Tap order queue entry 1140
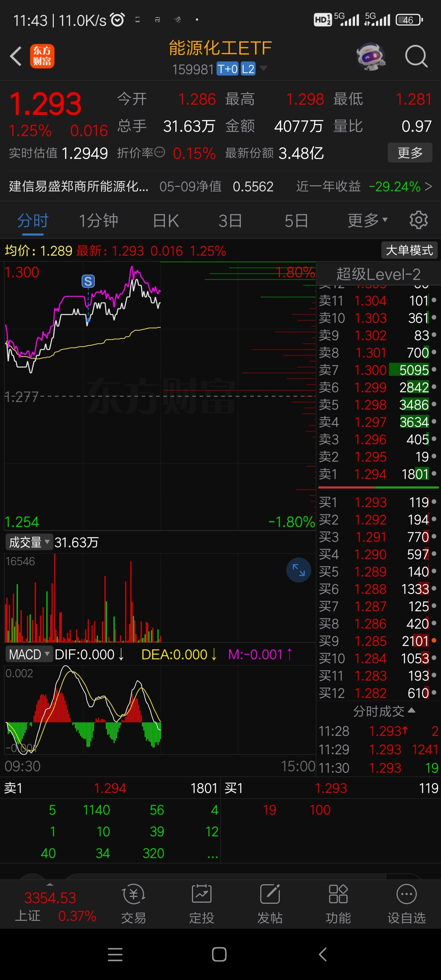 (96, 809)
